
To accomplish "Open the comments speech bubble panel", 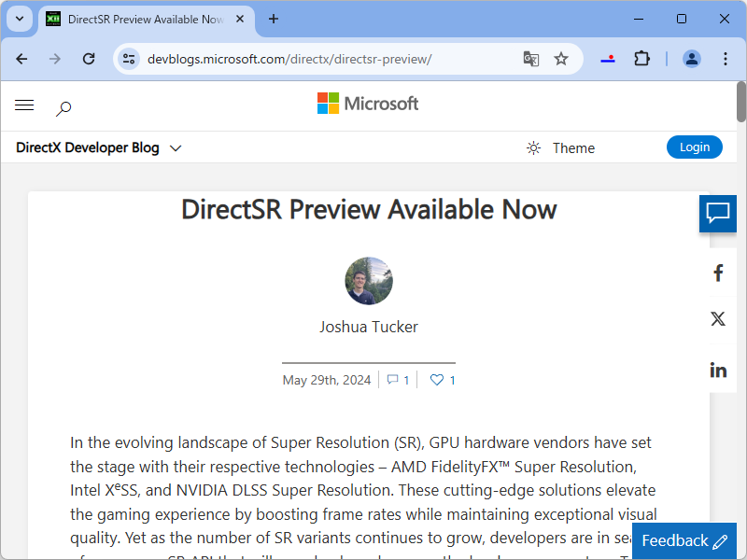I will [718, 214].
